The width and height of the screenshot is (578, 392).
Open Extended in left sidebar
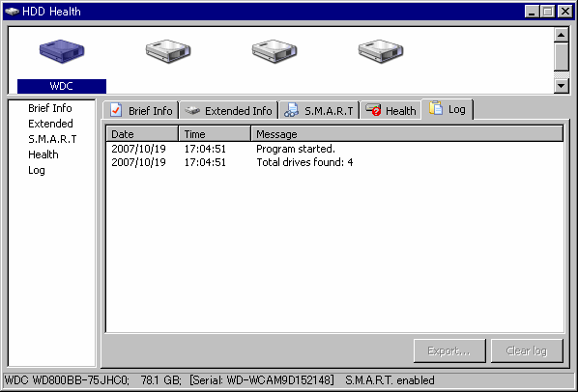coord(50,124)
